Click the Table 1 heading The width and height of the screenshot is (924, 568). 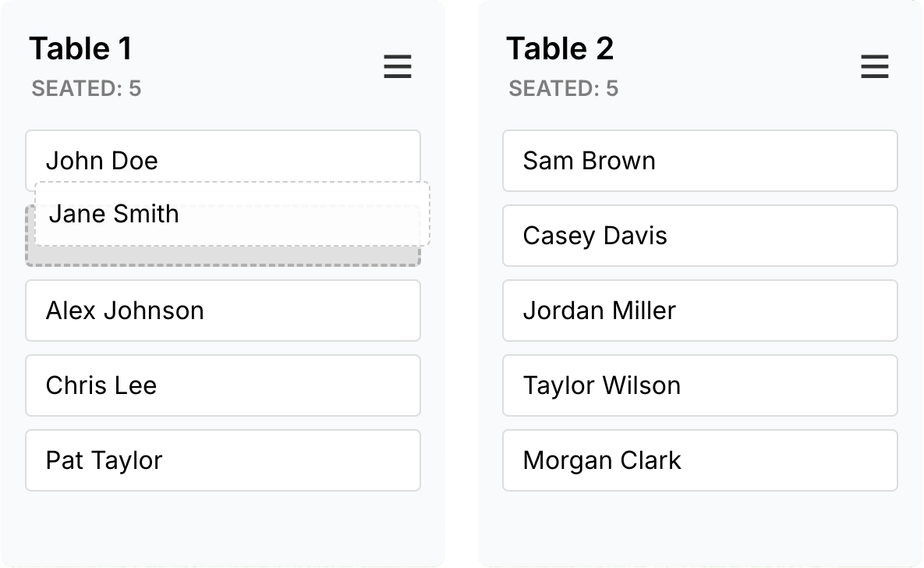pos(80,48)
